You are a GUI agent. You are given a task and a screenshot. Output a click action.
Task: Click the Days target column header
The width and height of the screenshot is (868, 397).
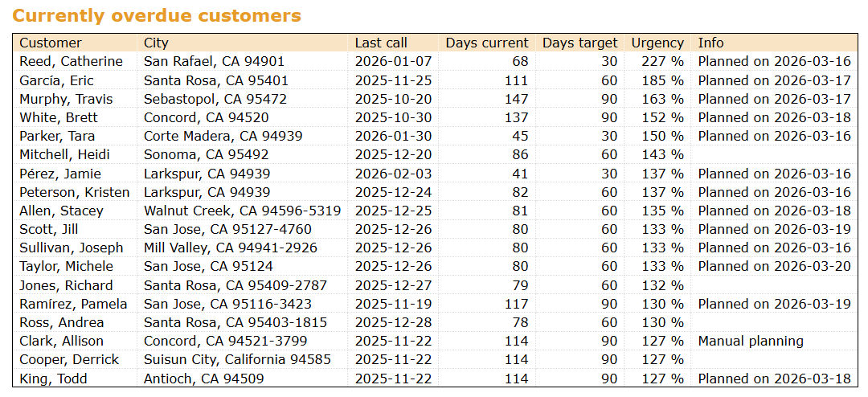point(579,43)
